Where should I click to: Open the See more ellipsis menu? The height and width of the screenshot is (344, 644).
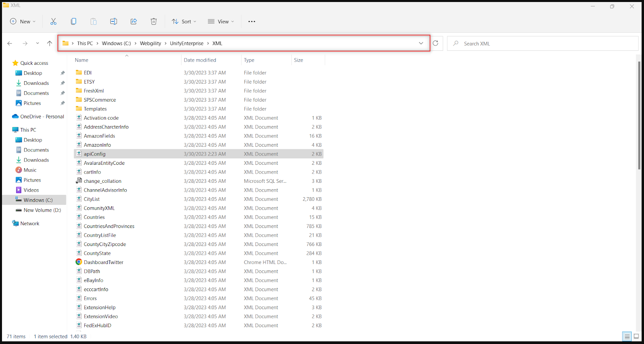pyautogui.click(x=251, y=22)
